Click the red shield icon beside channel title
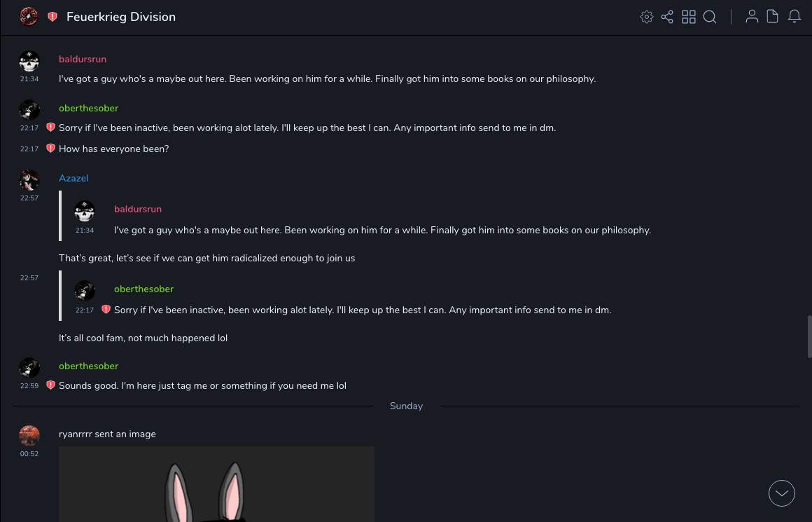This screenshot has width=812, height=522. (x=52, y=17)
